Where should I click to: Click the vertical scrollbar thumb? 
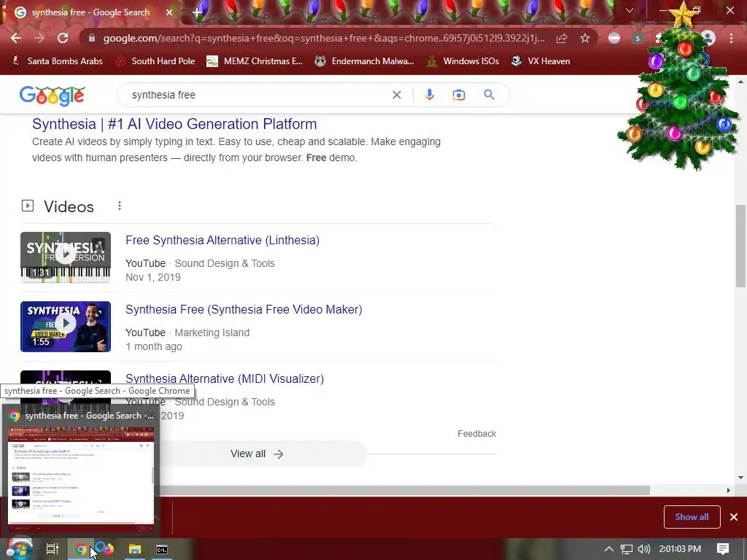(x=741, y=245)
